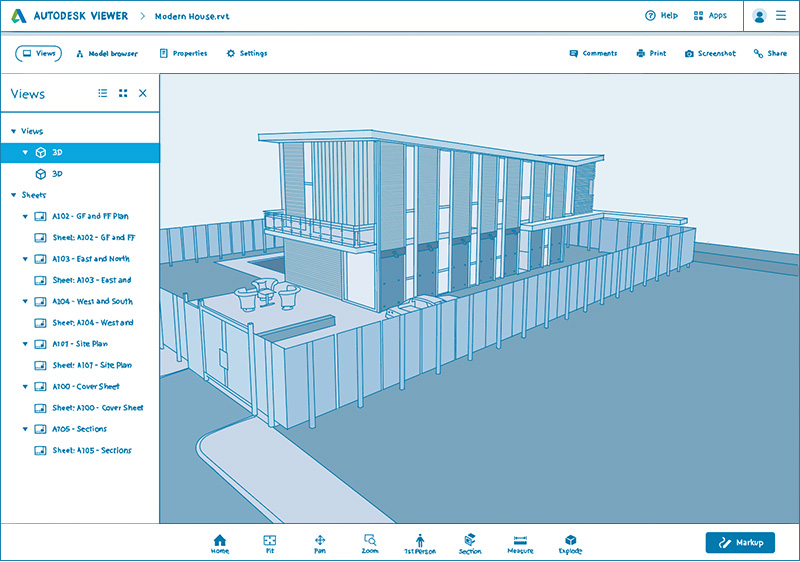Click the Markup button
This screenshot has height=562, width=800.
pyautogui.click(x=740, y=542)
